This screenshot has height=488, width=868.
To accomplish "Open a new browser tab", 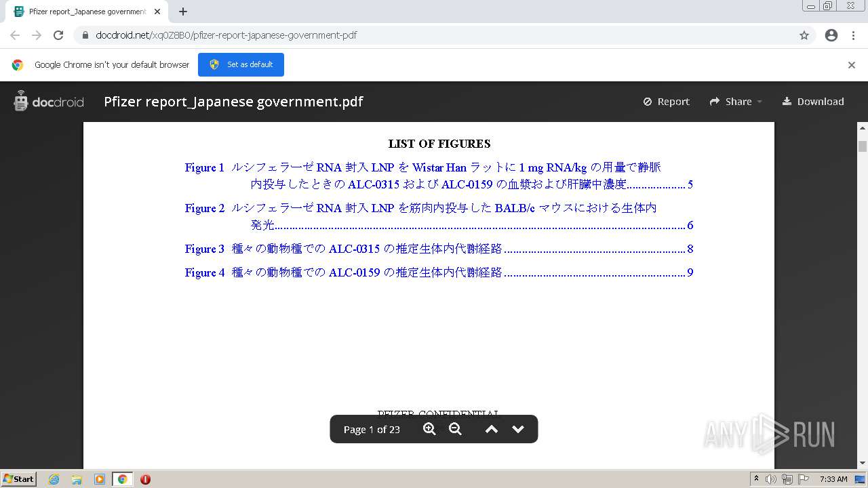I will point(183,12).
